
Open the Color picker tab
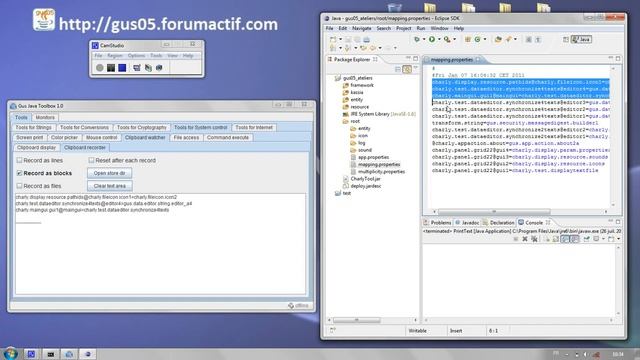click(x=64, y=138)
